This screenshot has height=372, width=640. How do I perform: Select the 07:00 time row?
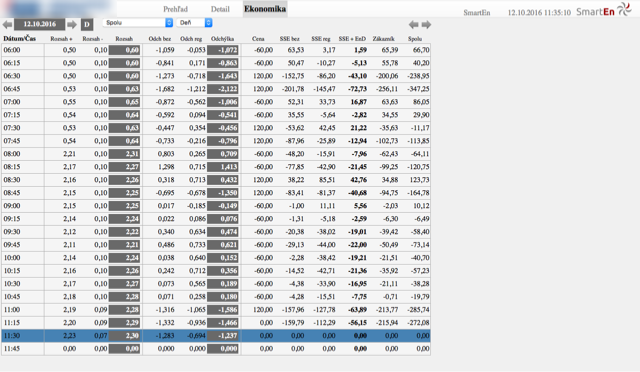click(x=216, y=102)
